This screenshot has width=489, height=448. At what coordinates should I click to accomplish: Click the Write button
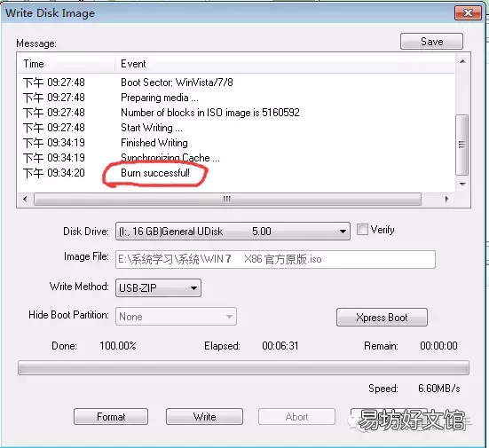click(204, 417)
